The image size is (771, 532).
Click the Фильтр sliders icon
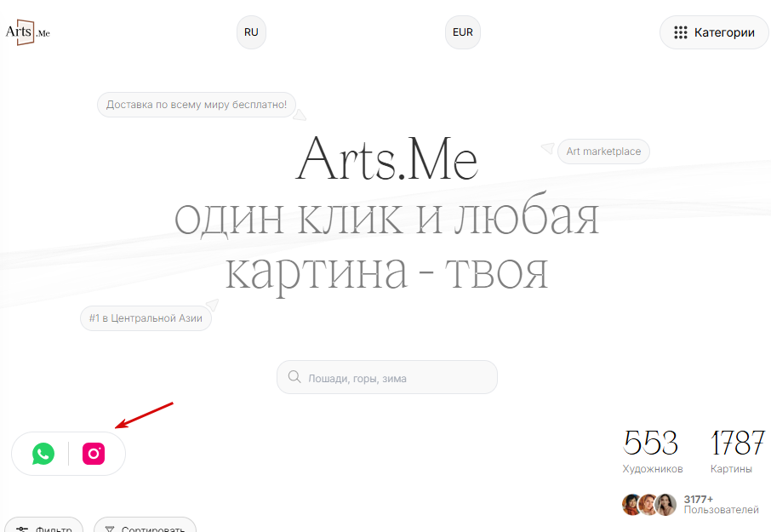(23, 529)
